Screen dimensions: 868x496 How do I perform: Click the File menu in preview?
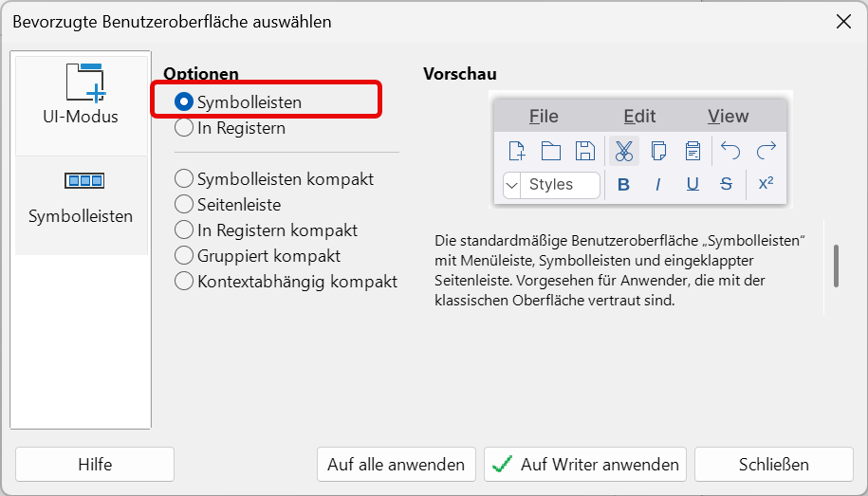[544, 116]
